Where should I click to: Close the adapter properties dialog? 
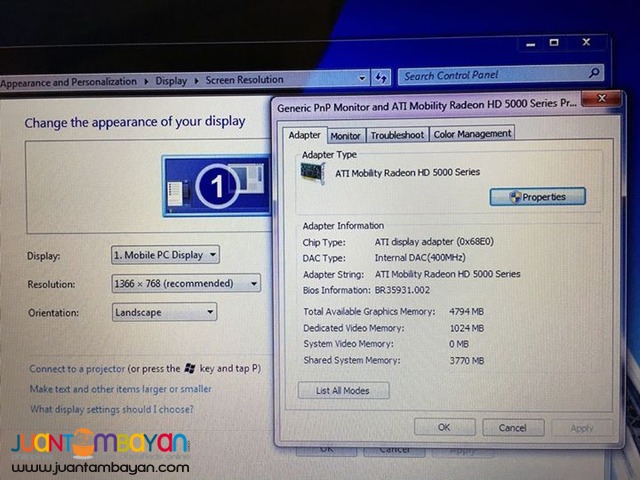(x=602, y=98)
